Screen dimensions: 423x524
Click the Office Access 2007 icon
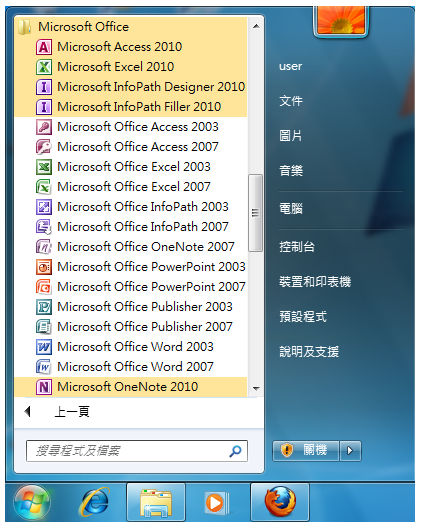pos(44,147)
